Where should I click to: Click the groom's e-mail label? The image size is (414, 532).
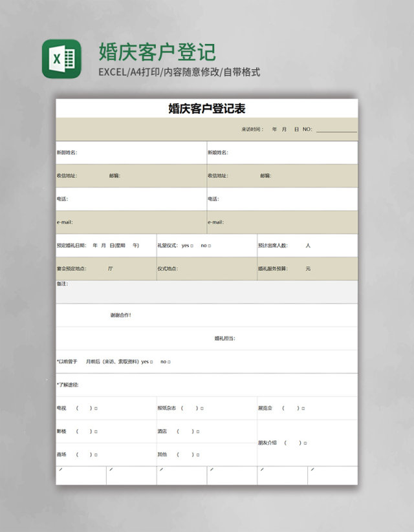click(65, 222)
